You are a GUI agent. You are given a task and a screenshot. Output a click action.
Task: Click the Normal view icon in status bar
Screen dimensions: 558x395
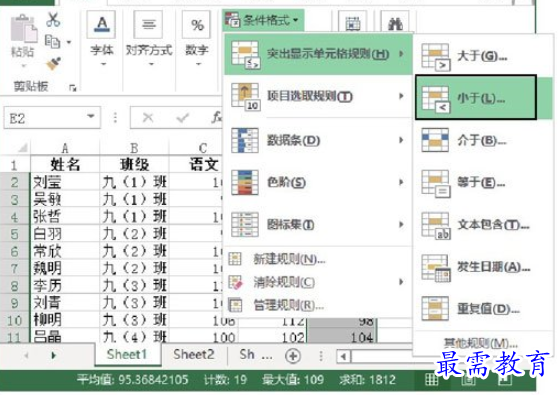(432, 379)
